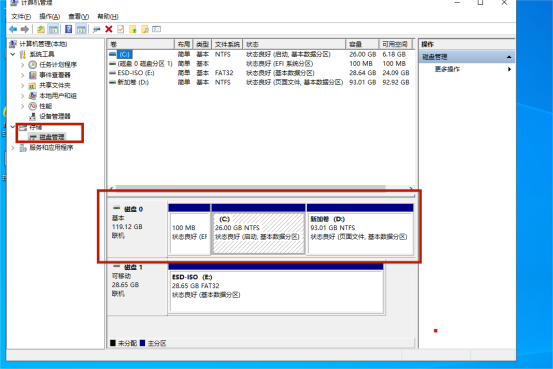553x369 pixels.
Task: Select 本地用户和组 in the tree
Action: [58, 96]
